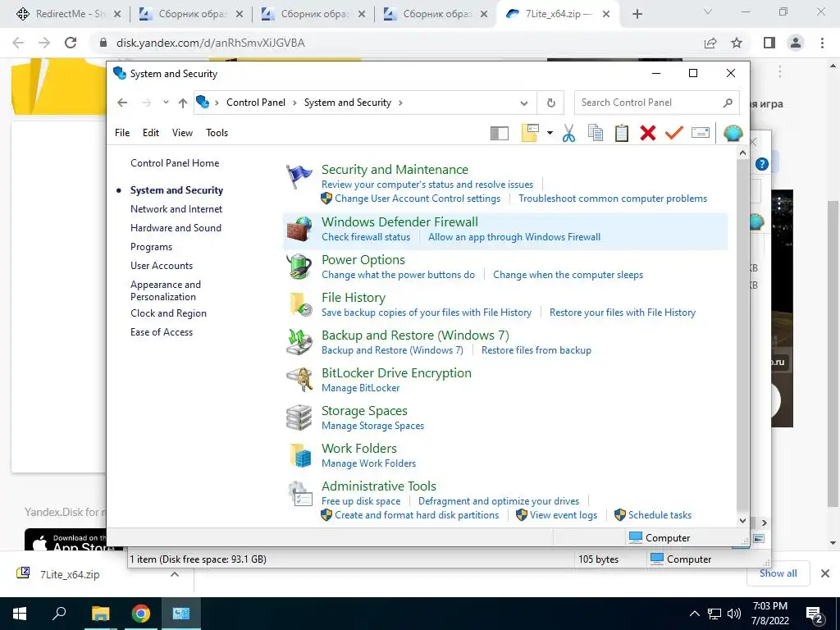This screenshot has height=630, width=840.
Task: Open the User Accounts category
Action: coord(162,266)
